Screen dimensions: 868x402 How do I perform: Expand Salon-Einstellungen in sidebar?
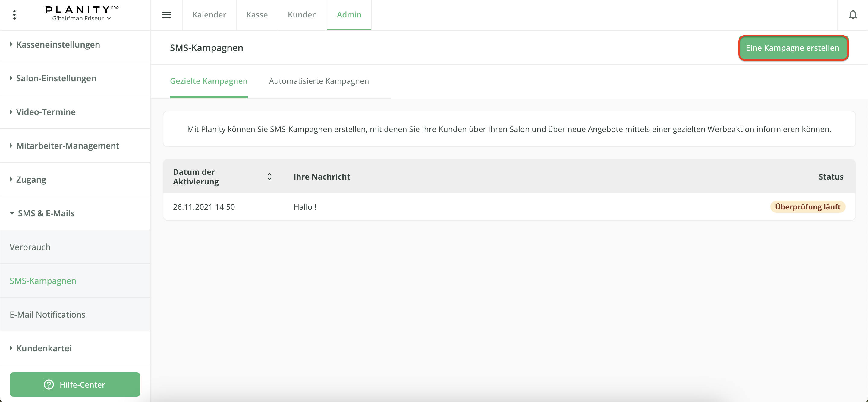[56, 78]
